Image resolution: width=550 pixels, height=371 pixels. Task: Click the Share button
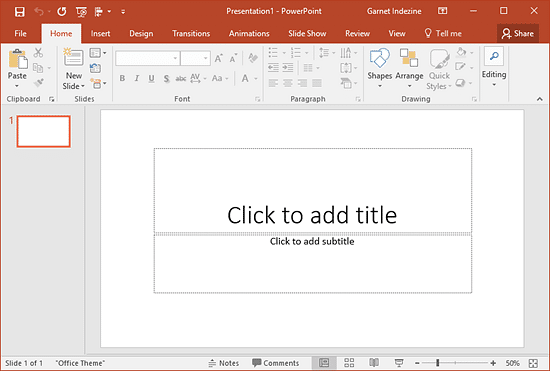coord(518,34)
